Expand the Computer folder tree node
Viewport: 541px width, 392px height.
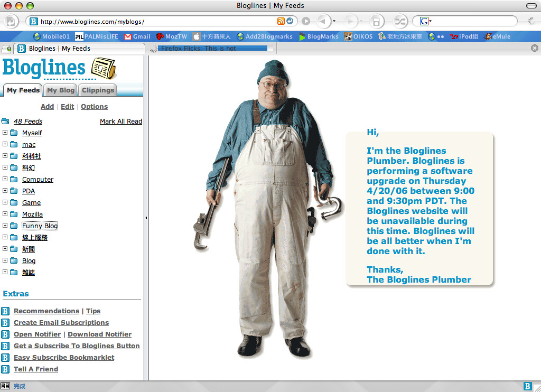tap(5, 179)
